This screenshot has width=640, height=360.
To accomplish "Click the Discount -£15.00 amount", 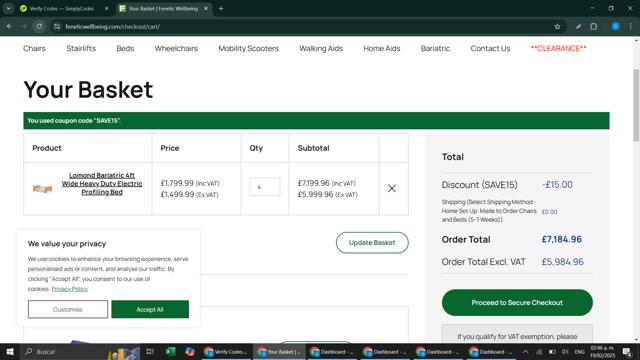I will pyautogui.click(x=557, y=184).
